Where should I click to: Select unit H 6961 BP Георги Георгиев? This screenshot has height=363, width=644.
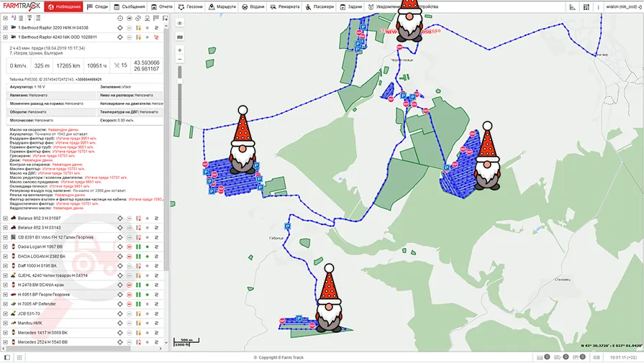[x=44, y=295]
